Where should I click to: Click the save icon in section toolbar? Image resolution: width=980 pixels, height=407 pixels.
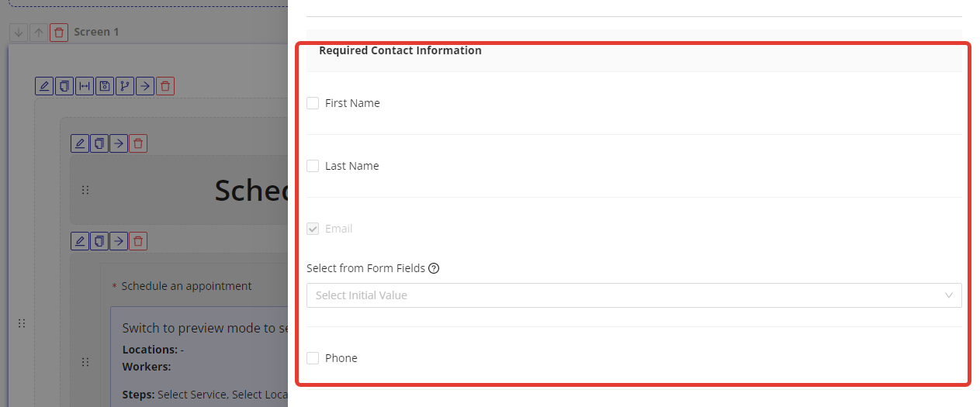pos(105,86)
